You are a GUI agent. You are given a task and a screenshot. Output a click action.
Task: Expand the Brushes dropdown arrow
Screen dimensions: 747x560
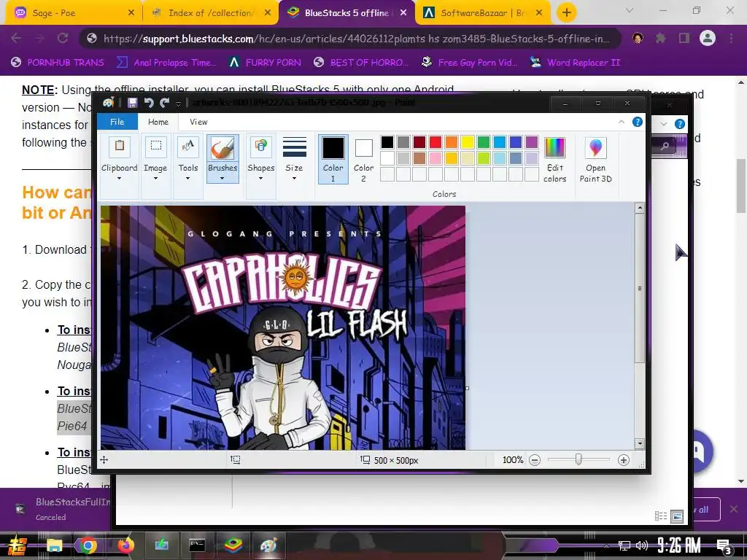pyautogui.click(x=222, y=179)
